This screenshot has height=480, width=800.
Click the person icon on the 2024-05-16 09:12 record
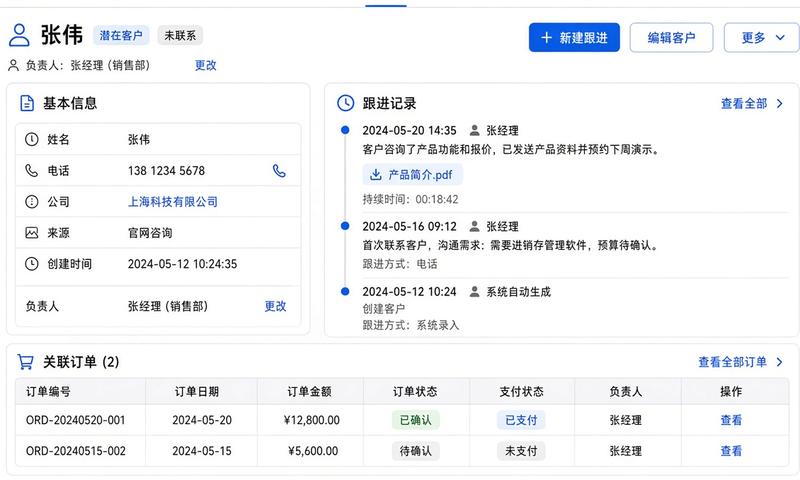tap(474, 226)
